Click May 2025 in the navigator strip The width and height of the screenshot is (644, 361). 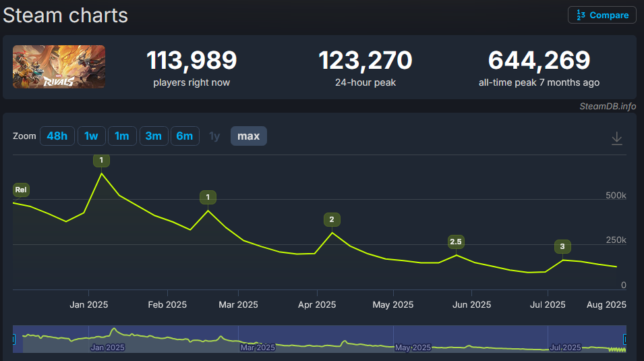413,348
